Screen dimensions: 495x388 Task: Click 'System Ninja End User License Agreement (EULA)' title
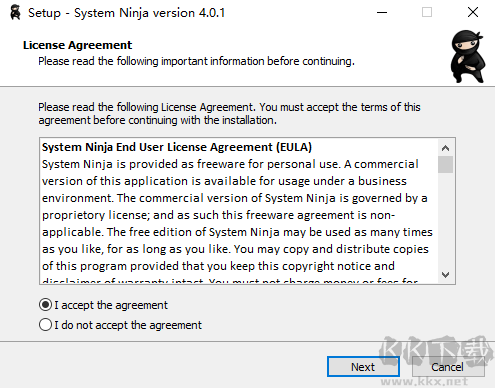pos(177,147)
